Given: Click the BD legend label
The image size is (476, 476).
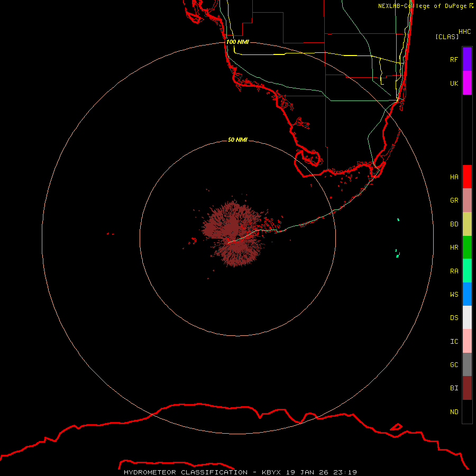Looking at the screenshot, I should click(454, 224).
